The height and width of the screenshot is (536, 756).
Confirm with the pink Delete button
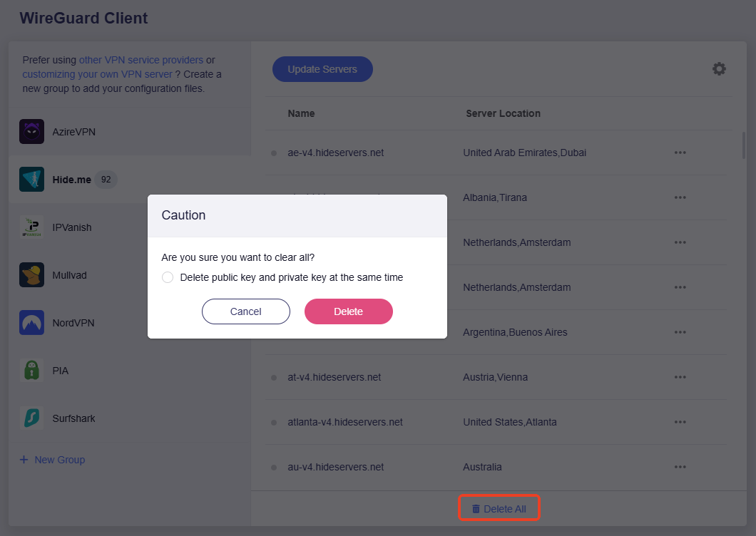pos(349,311)
